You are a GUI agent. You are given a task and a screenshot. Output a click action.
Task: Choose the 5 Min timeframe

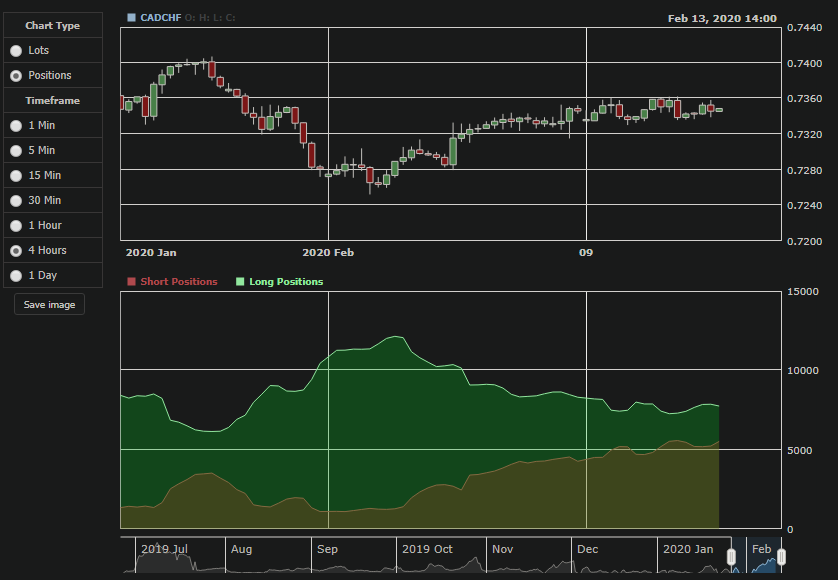click(16, 151)
